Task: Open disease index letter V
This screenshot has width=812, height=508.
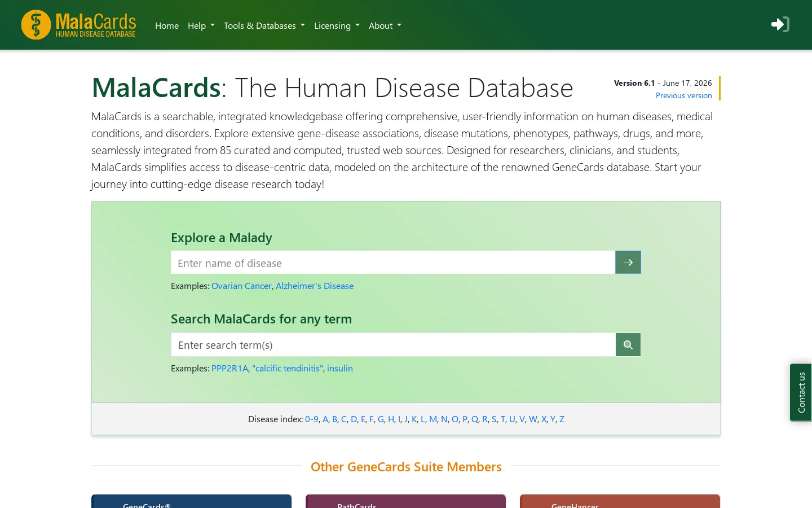Action: pos(522,419)
